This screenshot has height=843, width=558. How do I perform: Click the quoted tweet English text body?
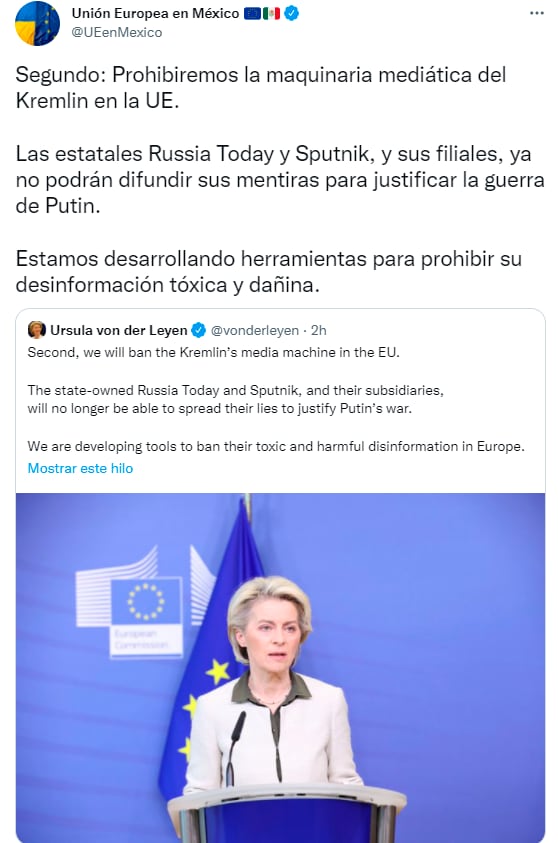tap(276, 399)
